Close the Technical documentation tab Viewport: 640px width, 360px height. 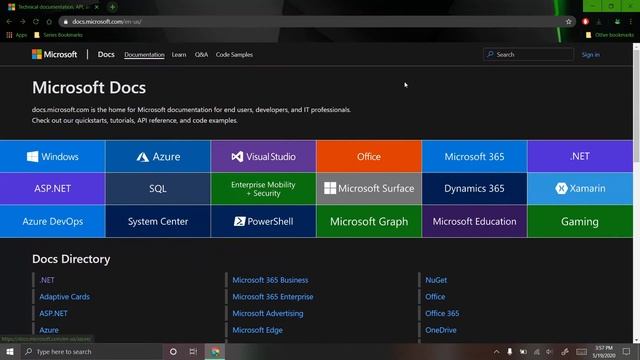pos(97,7)
